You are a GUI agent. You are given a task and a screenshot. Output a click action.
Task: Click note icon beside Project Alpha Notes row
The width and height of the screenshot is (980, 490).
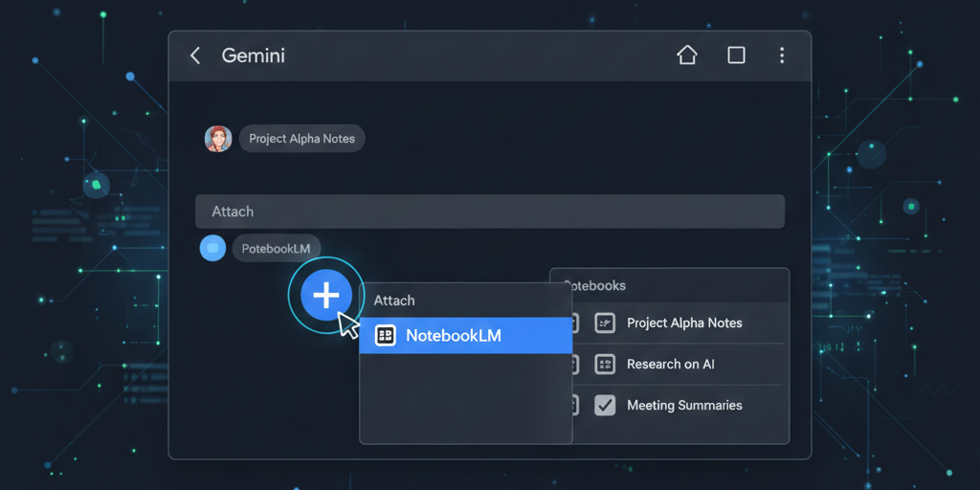[x=605, y=323]
